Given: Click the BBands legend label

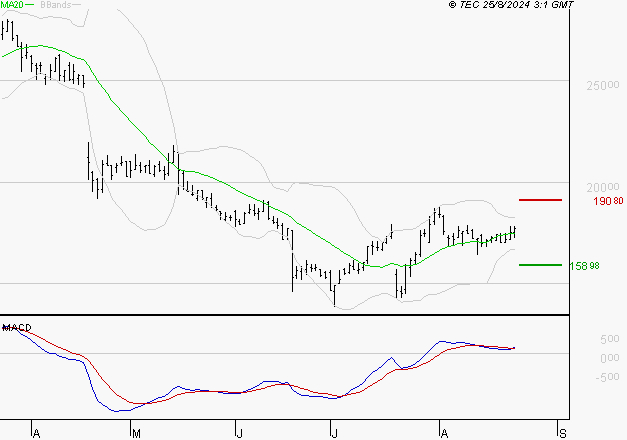Looking at the screenshot, I should point(56,5).
